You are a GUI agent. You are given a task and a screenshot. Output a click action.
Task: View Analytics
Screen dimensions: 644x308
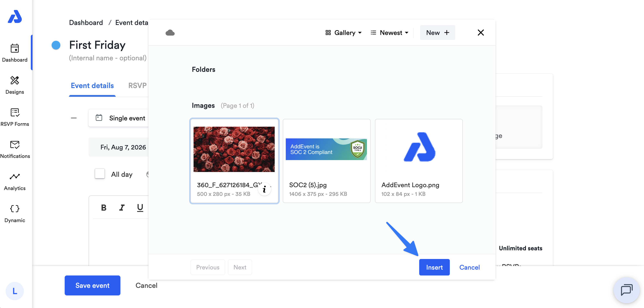click(x=15, y=181)
